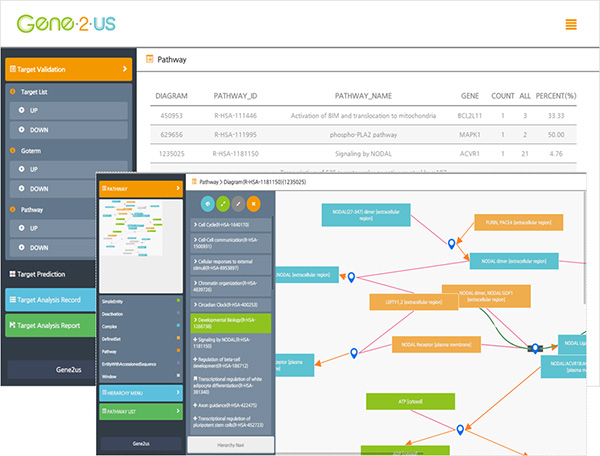Click the orange X circular button
Viewport: 600px width, 456px height.
(x=253, y=204)
